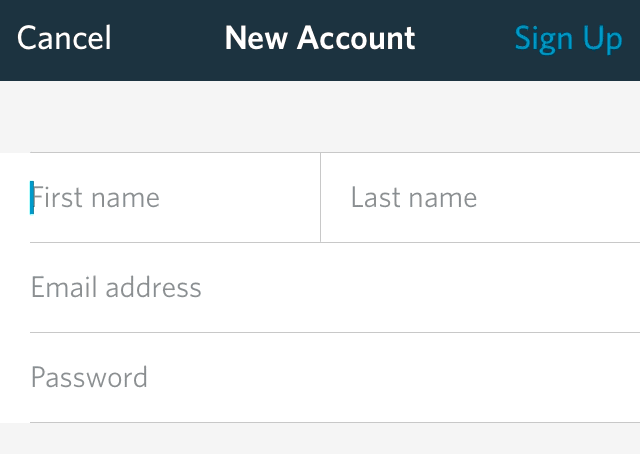Click the gray area below Password
This screenshot has height=454, width=640.
320,440
